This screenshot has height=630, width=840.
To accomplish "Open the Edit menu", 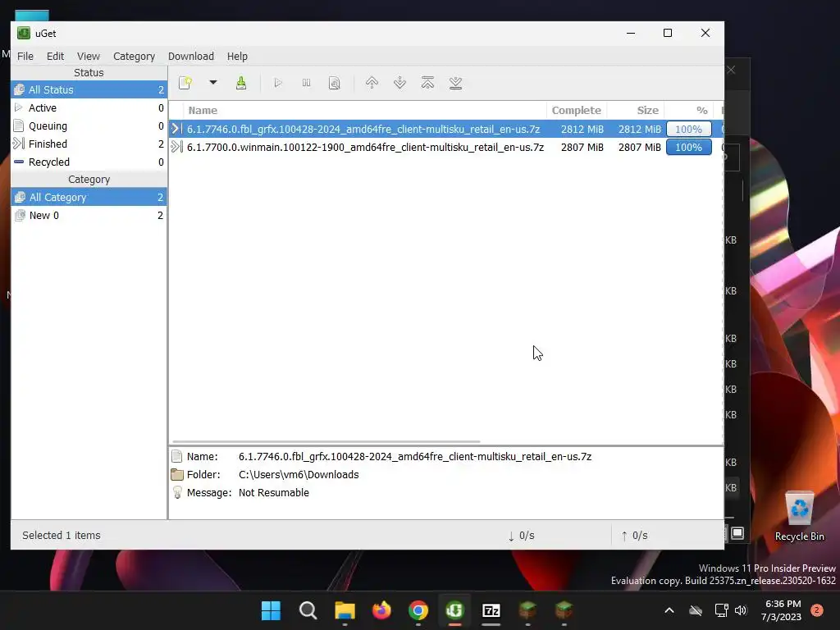I will click(55, 57).
